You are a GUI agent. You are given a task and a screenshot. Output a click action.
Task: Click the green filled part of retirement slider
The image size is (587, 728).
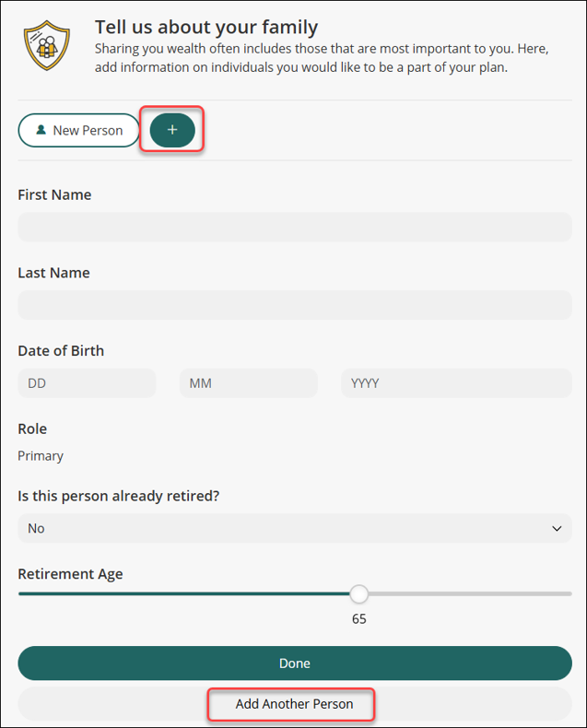tap(184, 593)
